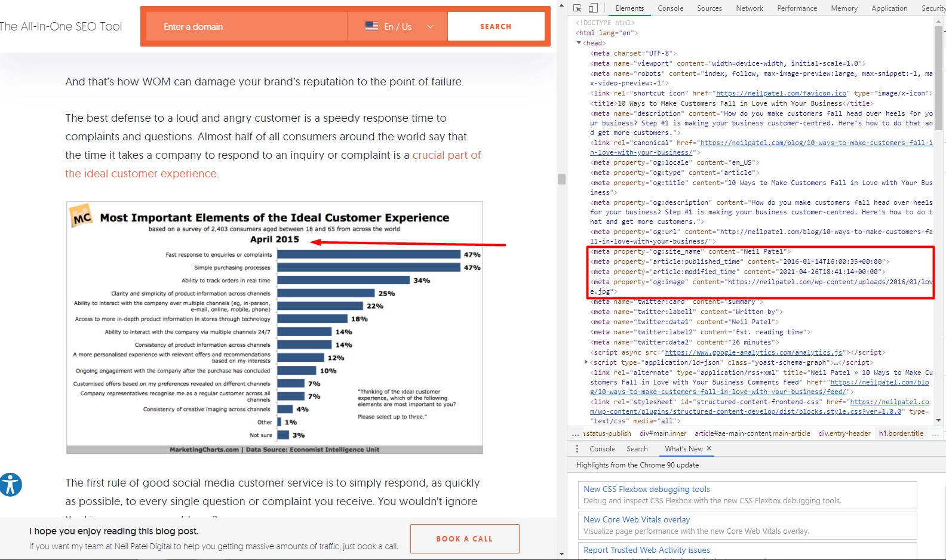Open the accessibility widget icon
Viewport: 946px width, 560px height.
pos(10,484)
